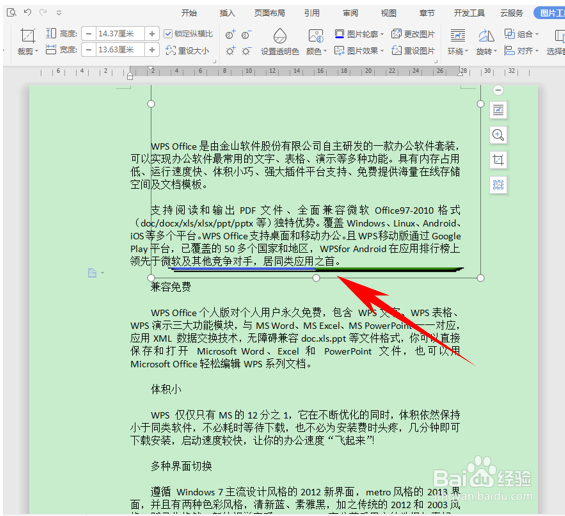Open the picture settings dialog launcher
Screen dimensions: 565x516
(x=435, y=62)
